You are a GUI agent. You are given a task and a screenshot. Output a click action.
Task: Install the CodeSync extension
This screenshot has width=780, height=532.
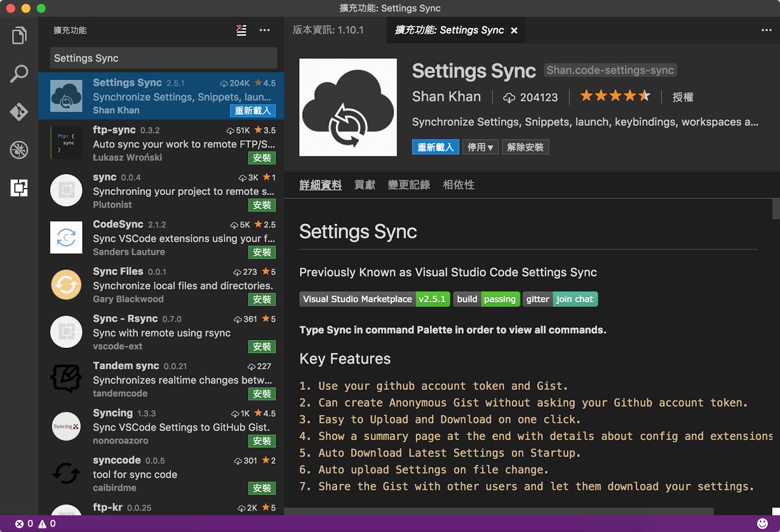coord(262,252)
